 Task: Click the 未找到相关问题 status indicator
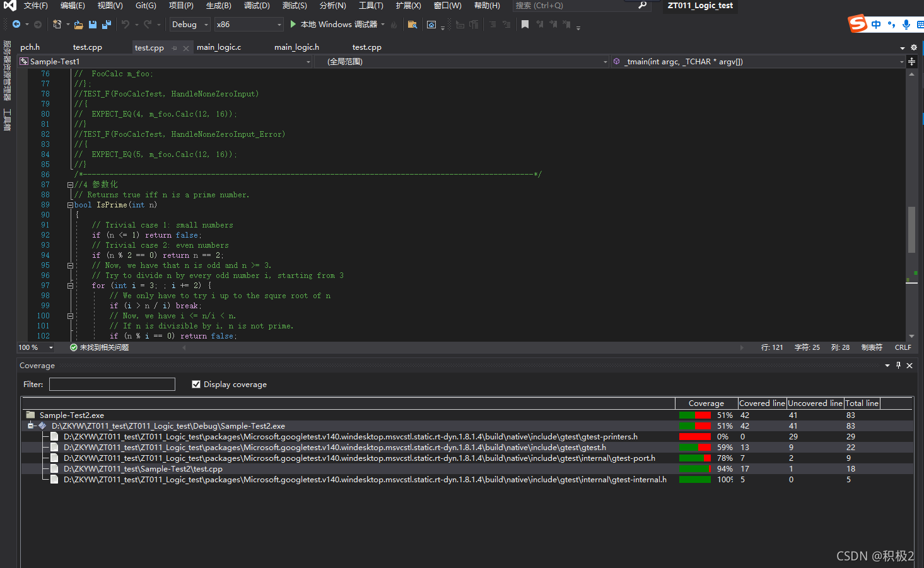click(99, 347)
